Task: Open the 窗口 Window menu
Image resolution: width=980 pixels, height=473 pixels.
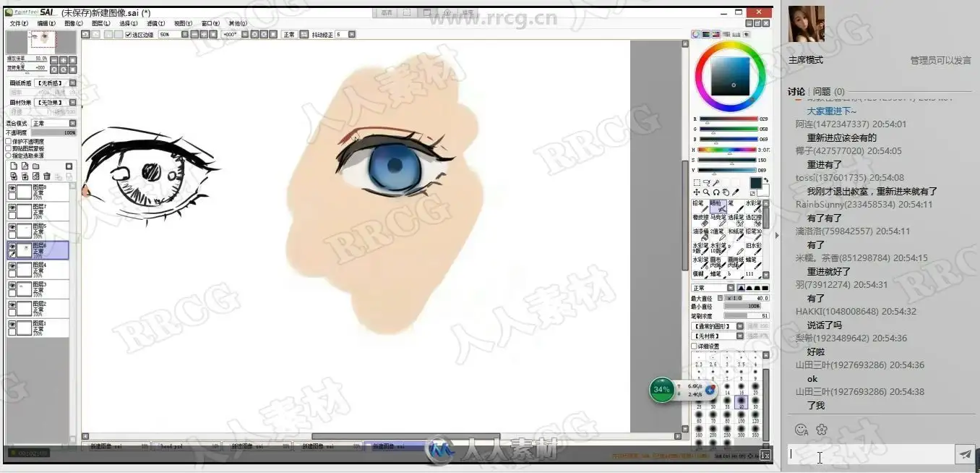Action: click(210, 23)
